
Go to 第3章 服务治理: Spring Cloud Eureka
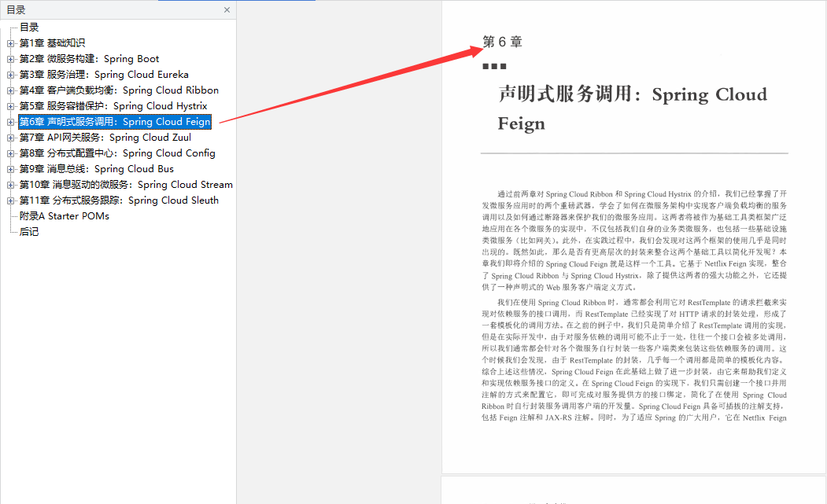click(104, 75)
